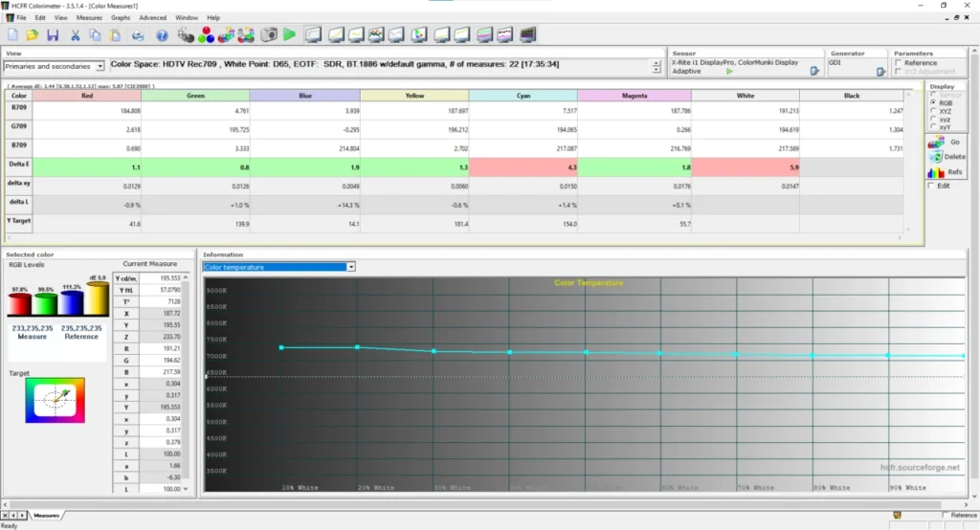The image size is (980, 530).
Task: Click table vertical scrollbar up arrow
Action: (908, 95)
